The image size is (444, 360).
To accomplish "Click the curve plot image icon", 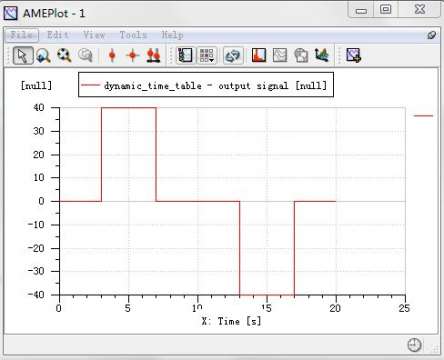I will [x=280, y=55].
